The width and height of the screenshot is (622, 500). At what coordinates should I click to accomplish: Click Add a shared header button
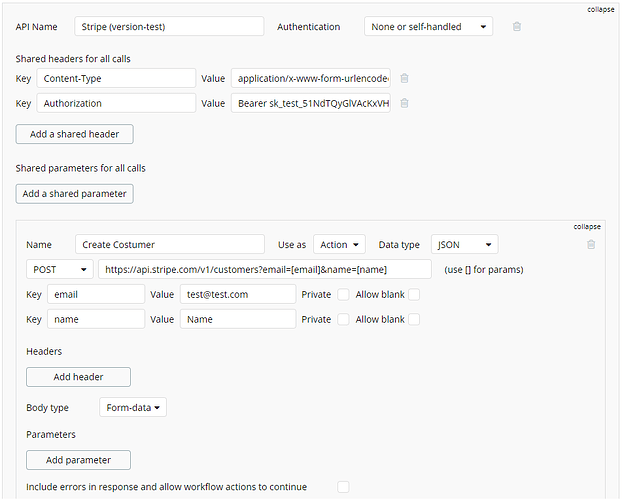[74, 134]
